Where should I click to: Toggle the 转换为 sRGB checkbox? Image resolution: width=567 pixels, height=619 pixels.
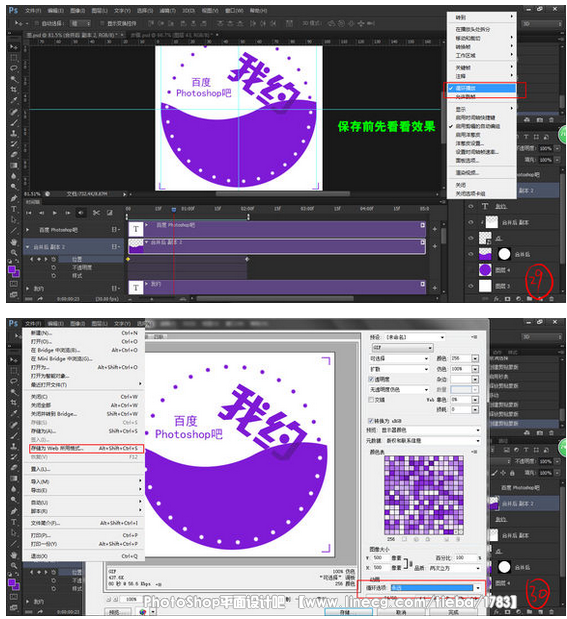[x=371, y=421]
